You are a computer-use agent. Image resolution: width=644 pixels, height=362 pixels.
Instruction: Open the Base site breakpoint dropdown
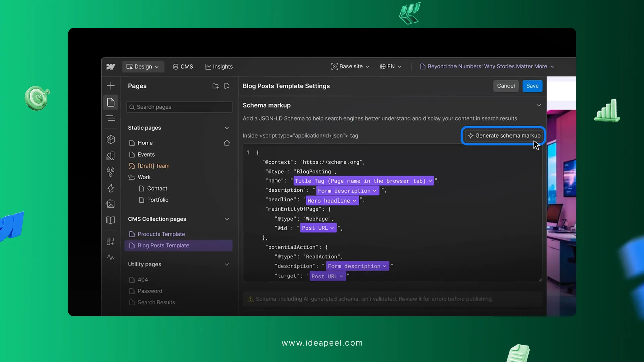click(350, 66)
